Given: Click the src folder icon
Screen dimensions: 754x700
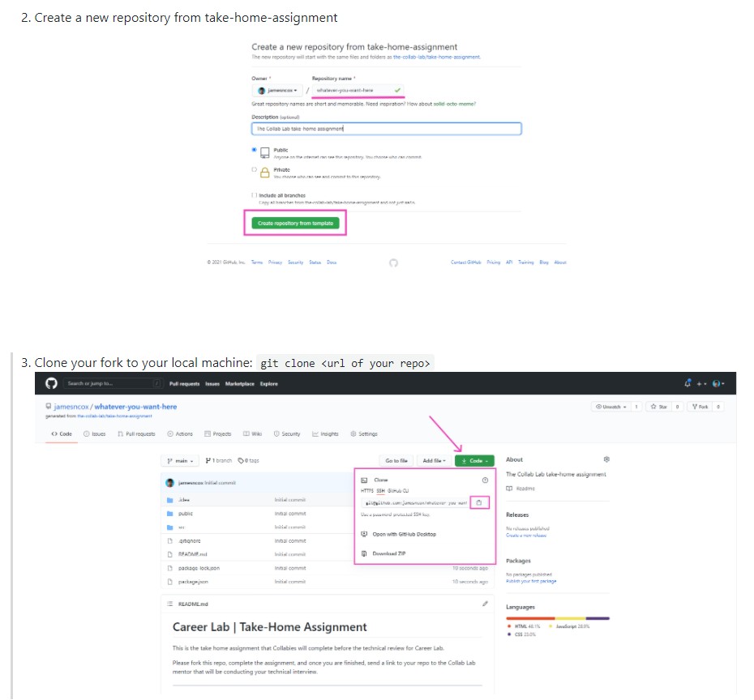Looking at the screenshot, I should coord(169,527).
